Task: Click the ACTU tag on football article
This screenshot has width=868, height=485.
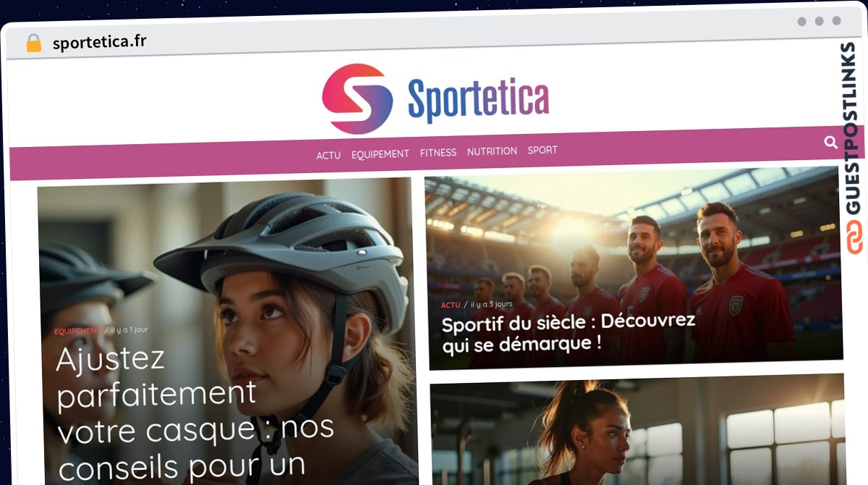Action: [x=451, y=305]
